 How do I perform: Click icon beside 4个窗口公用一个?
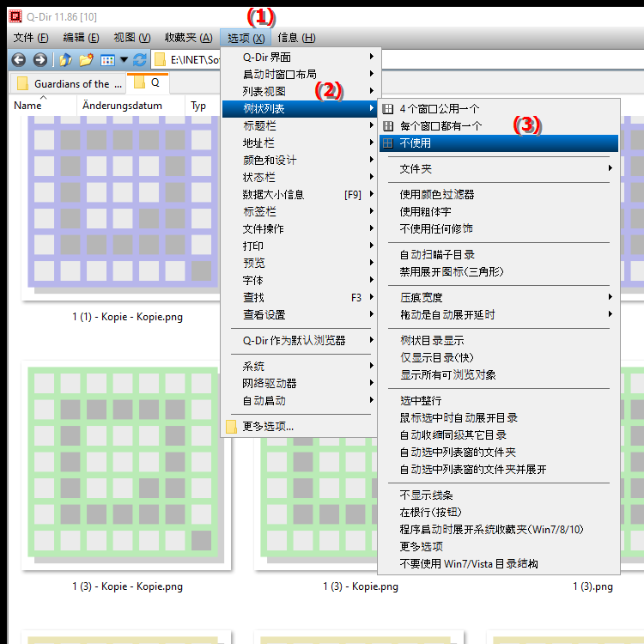pos(388,109)
